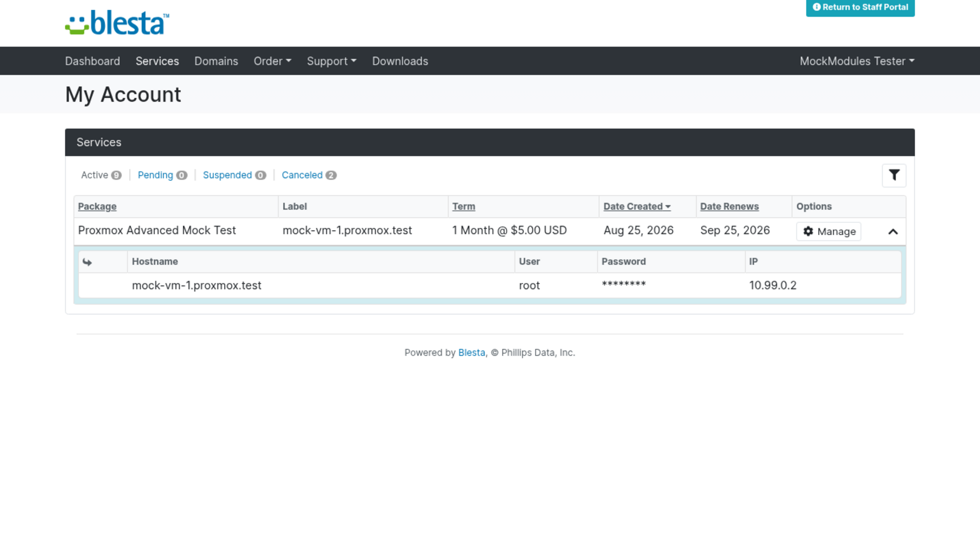Screen dimensions: 980x551
Task: Click the Password column header
Action: click(x=624, y=262)
